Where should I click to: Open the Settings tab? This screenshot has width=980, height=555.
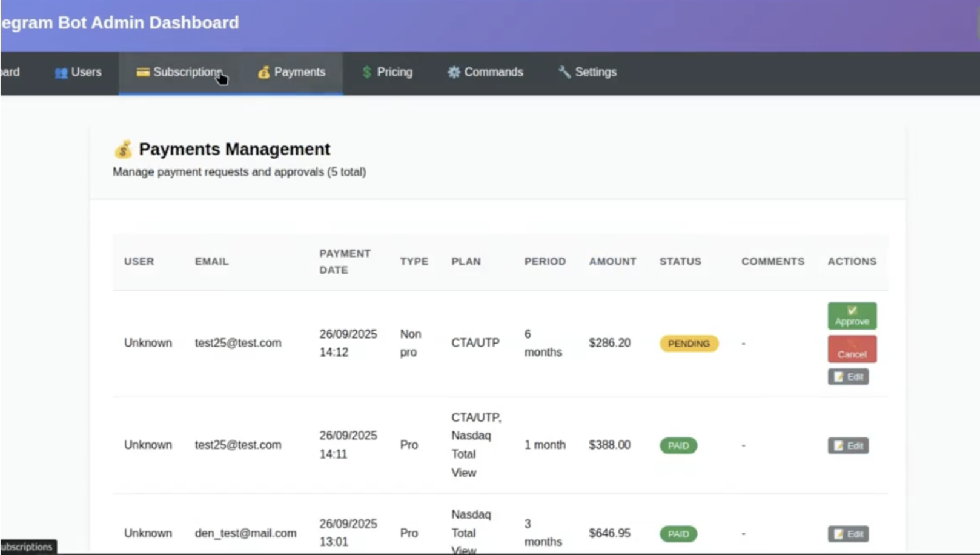[587, 72]
